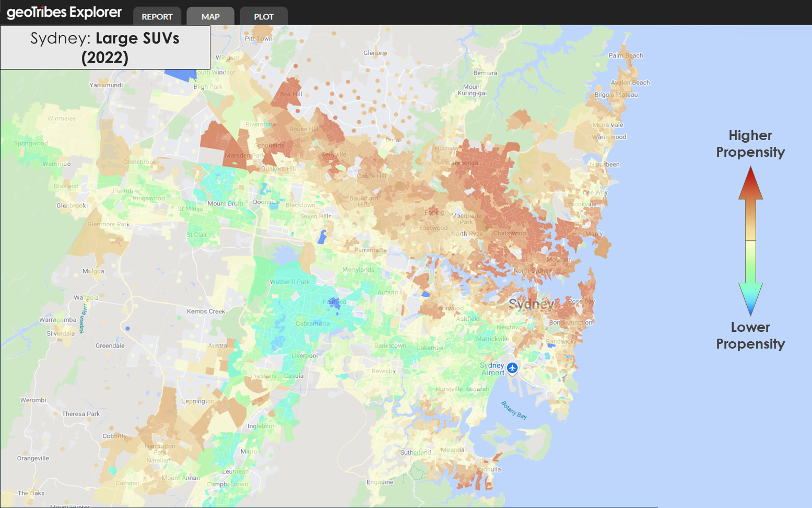Click the middle of the propensity color scale
Viewport: 812px width, 508px height.
coord(750,241)
